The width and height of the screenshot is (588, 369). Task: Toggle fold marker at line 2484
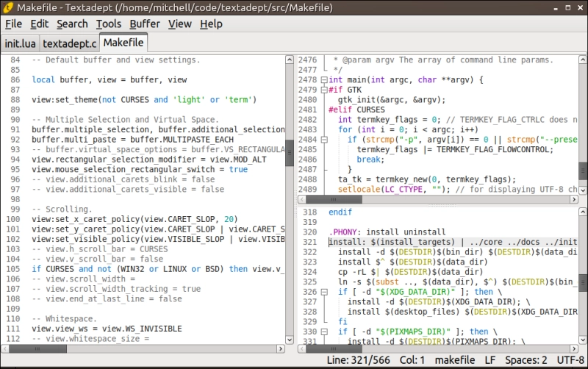[x=324, y=139]
